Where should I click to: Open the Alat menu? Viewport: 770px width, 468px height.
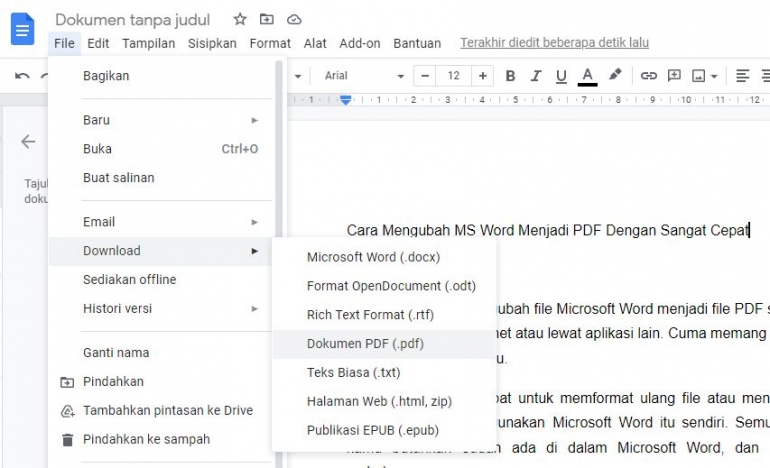pos(315,43)
